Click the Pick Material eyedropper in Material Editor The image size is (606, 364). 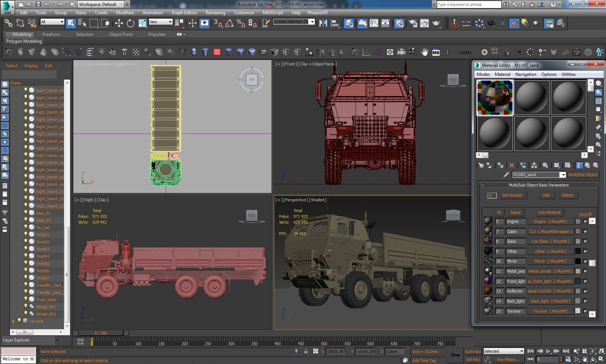[506, 175]
